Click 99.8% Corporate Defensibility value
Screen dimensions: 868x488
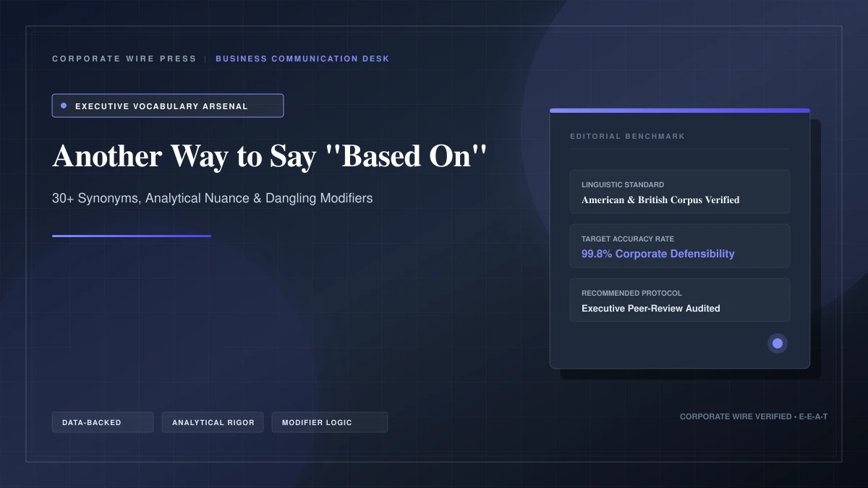pos(658,254)
